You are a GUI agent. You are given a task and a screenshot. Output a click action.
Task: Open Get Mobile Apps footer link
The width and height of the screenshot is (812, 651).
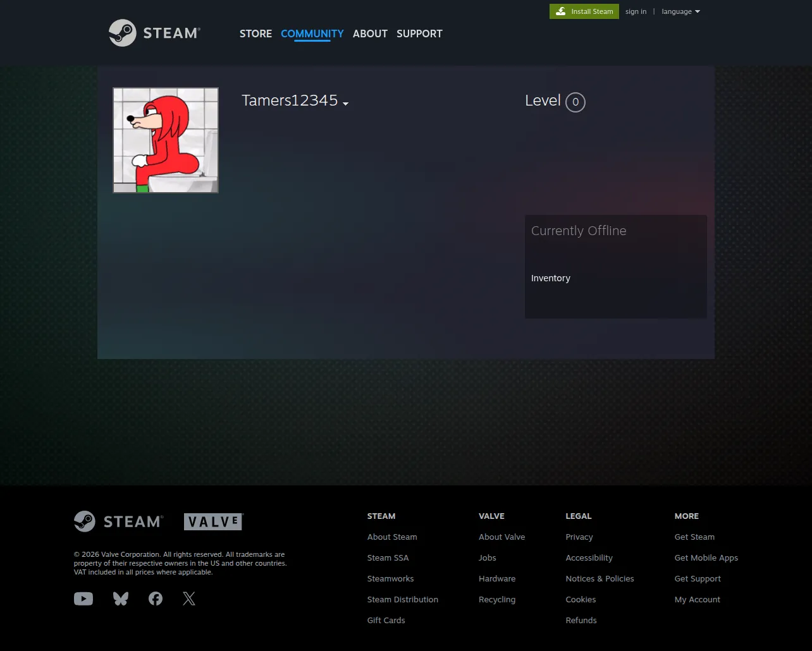706,557
